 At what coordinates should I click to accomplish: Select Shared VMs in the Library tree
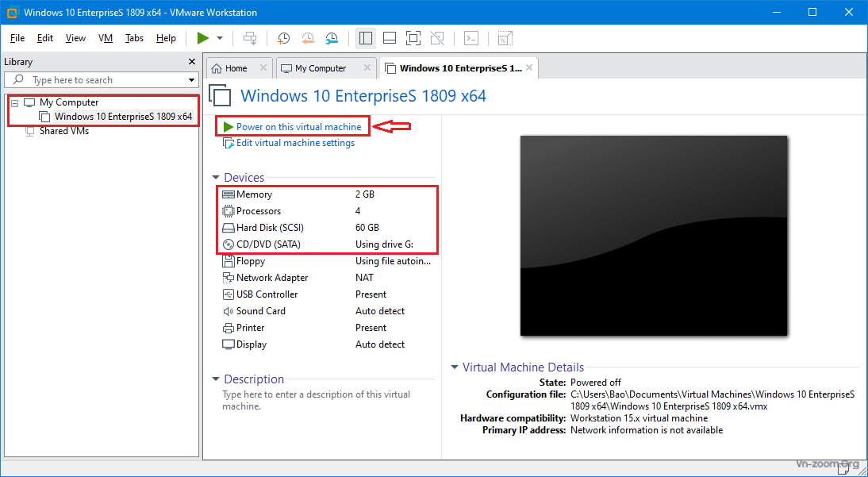(x=63, y=131)
